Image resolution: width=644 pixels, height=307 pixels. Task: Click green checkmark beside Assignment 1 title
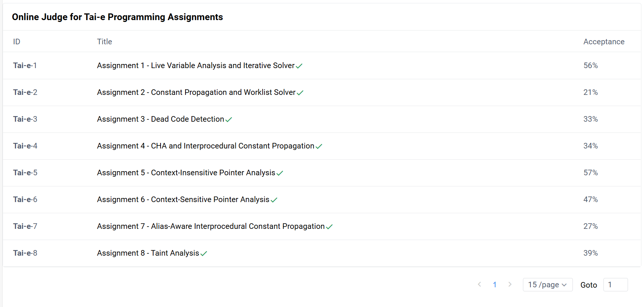point(299,66)
